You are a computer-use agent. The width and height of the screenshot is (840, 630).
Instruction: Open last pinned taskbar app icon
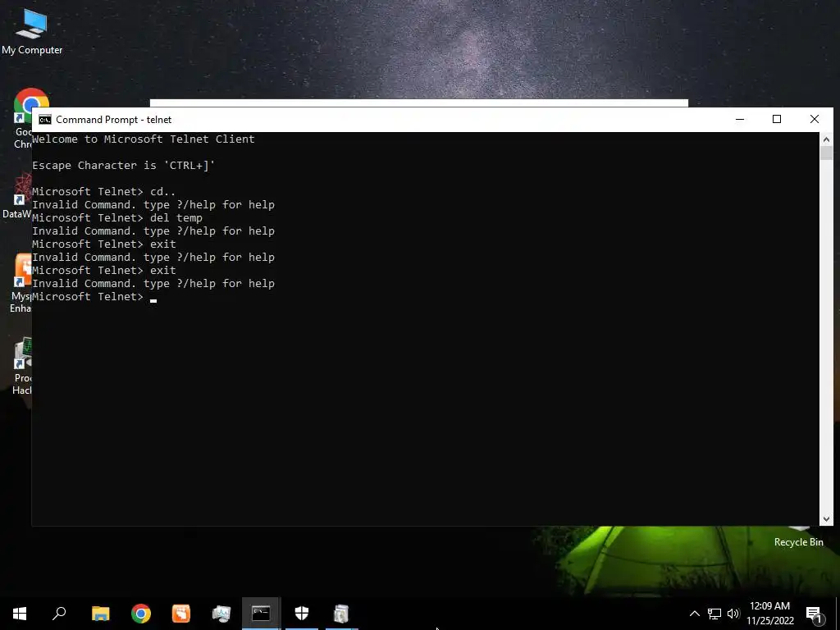pyautogui.click(x=341, y=614)
